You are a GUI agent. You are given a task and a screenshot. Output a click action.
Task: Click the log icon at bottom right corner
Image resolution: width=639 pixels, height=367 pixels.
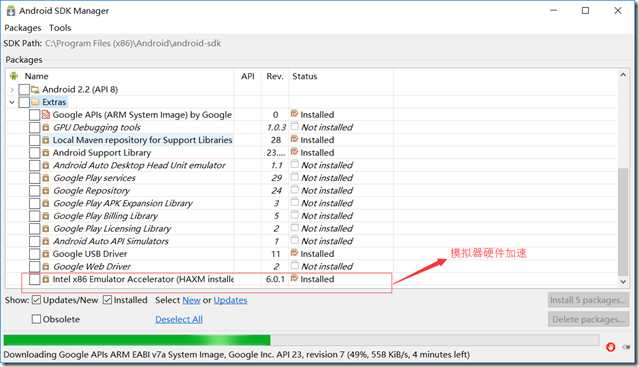click(x=626, y=347)
